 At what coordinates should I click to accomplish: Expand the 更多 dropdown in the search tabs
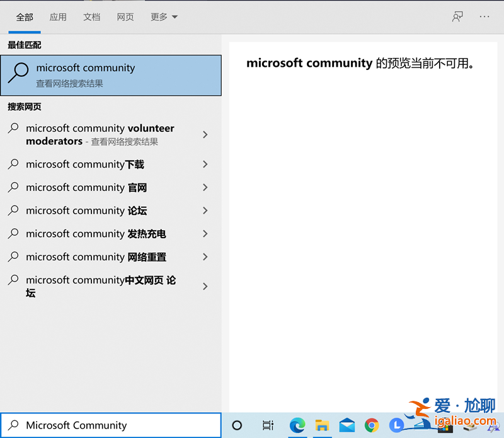click(163, 17)
